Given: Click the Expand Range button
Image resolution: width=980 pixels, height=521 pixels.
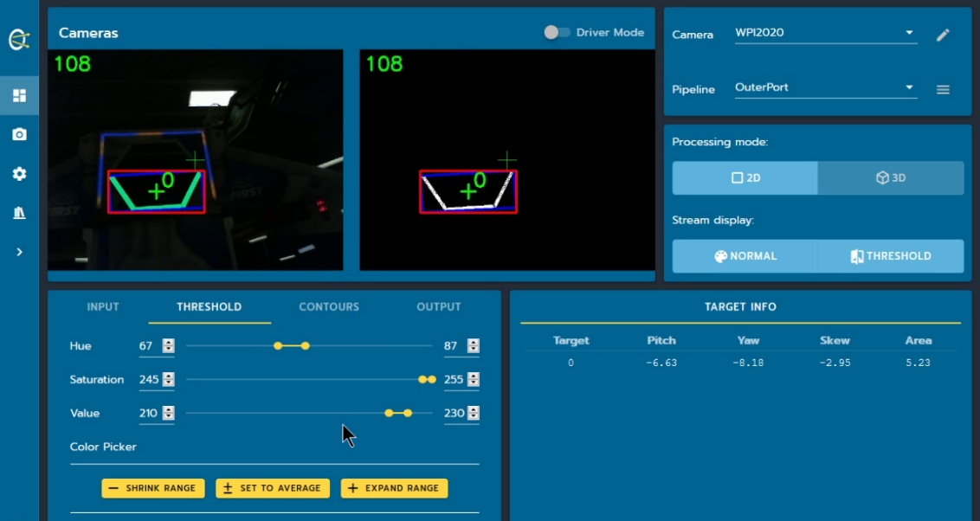Looking at the screenshot, I should 395,488.
